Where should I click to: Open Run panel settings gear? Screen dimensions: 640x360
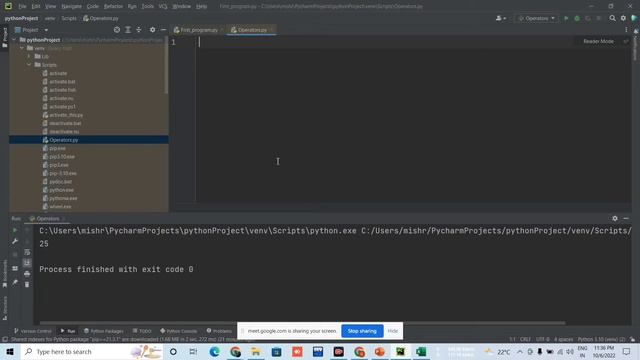(615, 219)
